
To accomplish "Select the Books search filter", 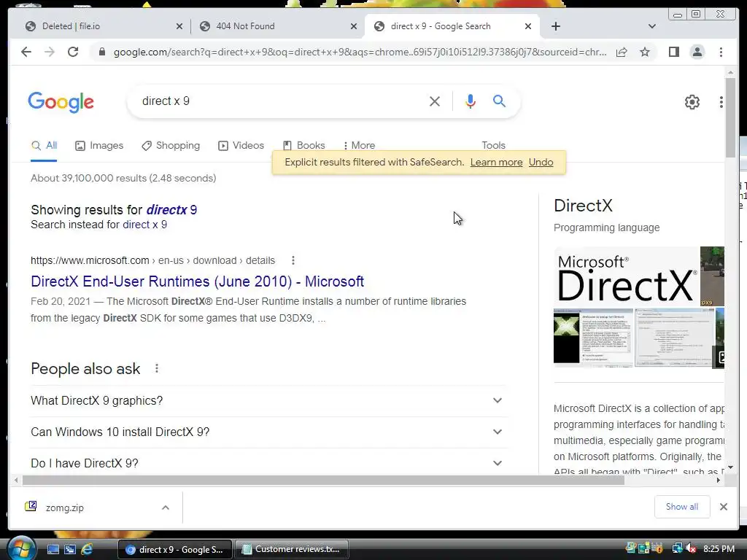I will [304, 145].
